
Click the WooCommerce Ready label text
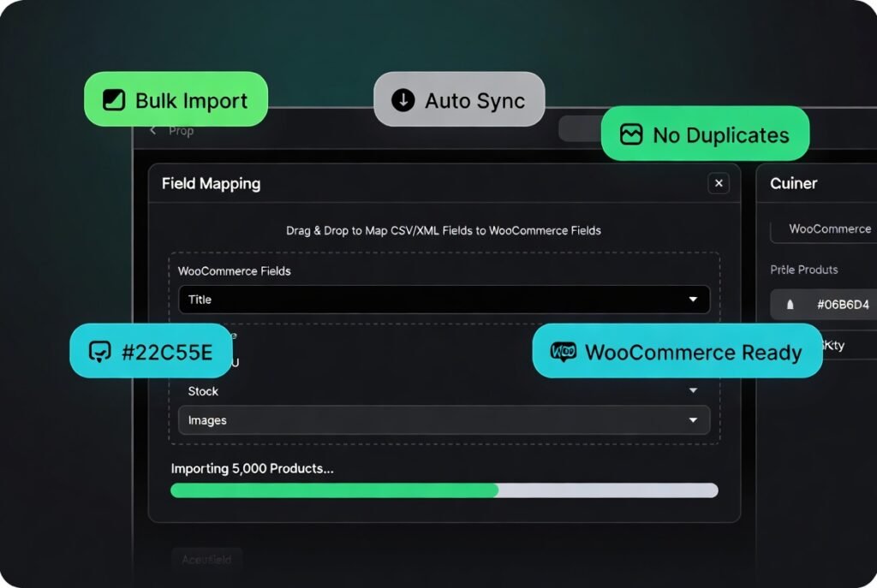tap(693, 352)
